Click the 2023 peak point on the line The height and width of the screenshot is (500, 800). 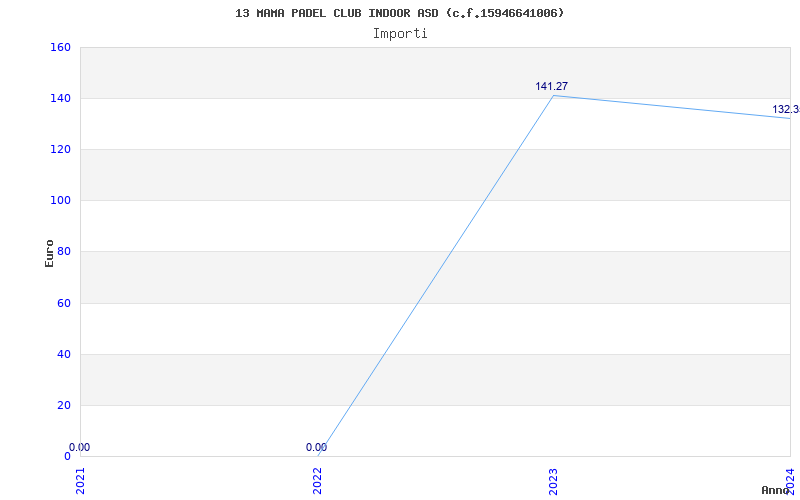tap(554, 95)
